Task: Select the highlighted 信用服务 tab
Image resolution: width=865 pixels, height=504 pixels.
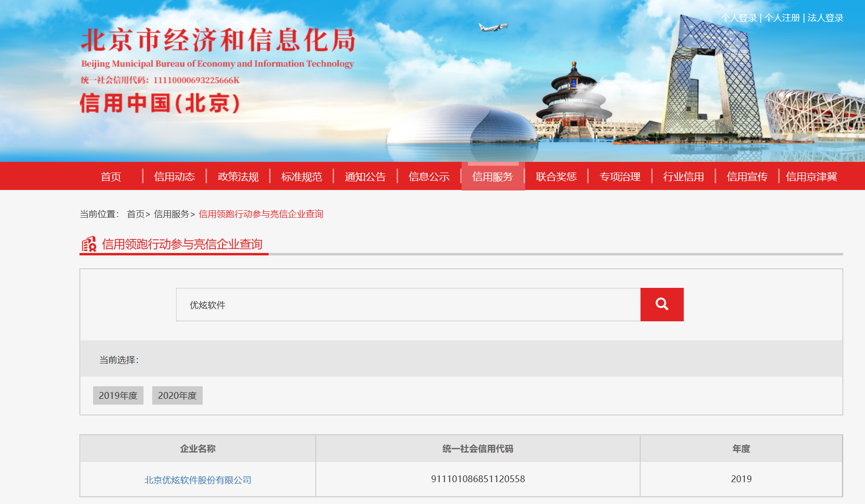Action: (x=493, y=177)
